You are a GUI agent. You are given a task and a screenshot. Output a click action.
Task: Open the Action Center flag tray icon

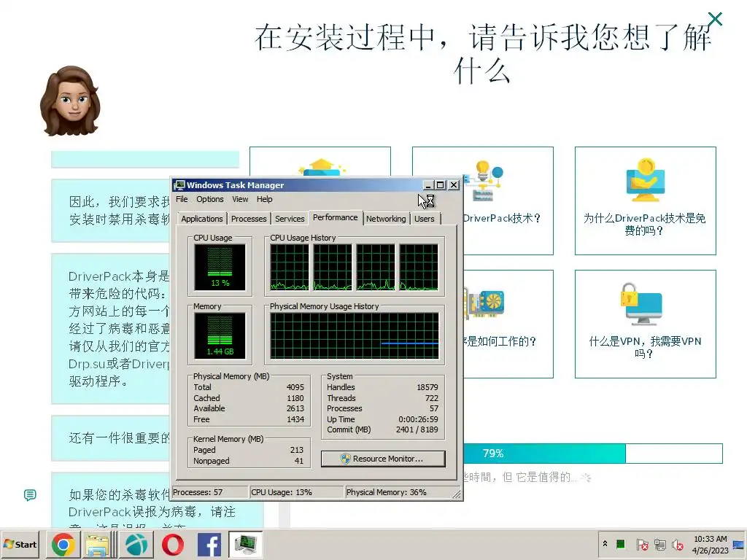642,544
